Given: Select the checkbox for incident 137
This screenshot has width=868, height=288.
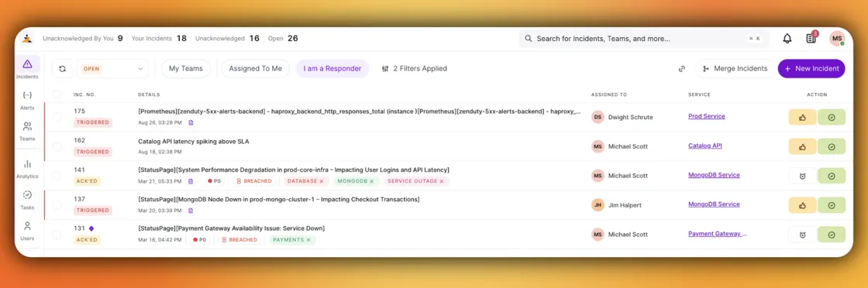Looking at the screenshot, I should (x=57, y=205).
